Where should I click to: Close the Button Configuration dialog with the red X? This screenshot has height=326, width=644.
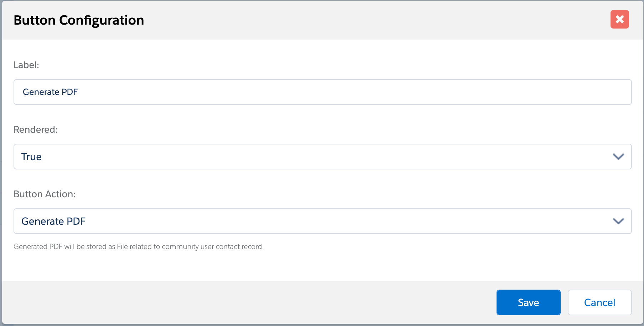pyautogui.click(x=619, y=19)
